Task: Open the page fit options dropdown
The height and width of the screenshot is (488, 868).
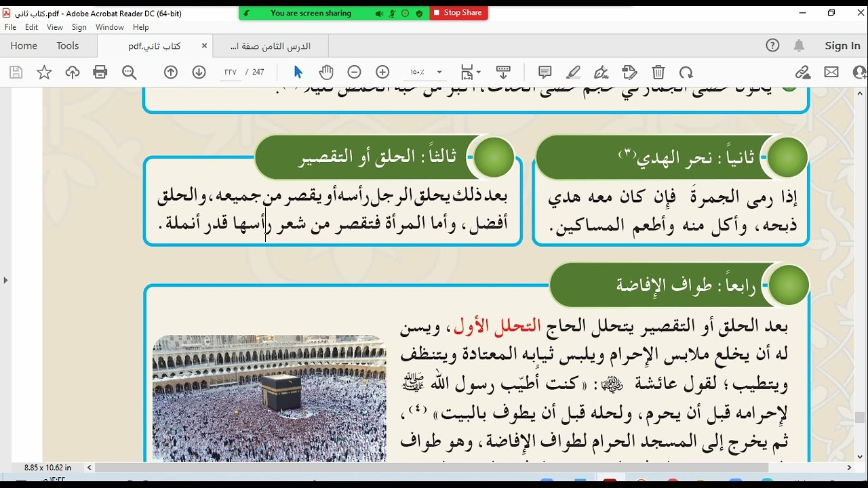Action: coord(471,72)
